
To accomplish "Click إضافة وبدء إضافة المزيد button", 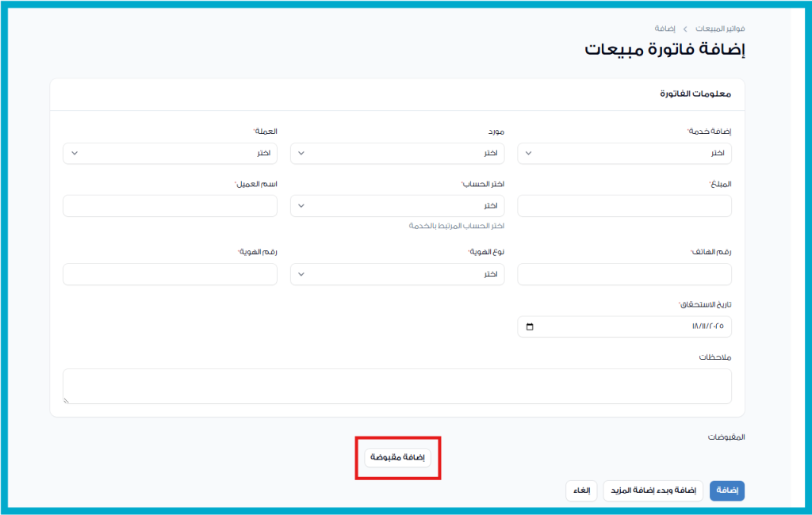I will tap(653, 491).
